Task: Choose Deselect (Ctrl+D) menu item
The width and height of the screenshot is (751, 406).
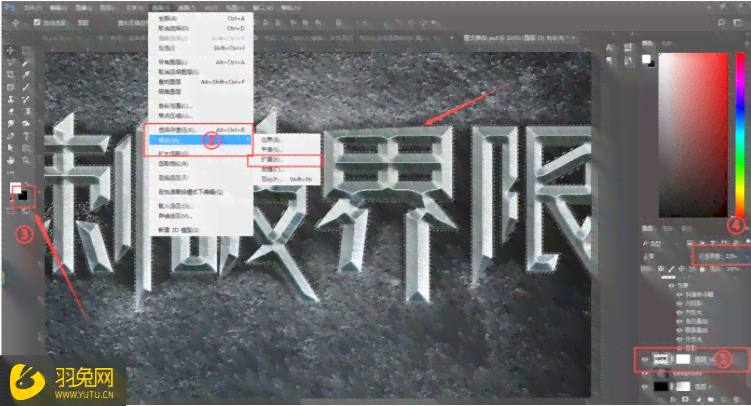Action: (x=201, y=28)
